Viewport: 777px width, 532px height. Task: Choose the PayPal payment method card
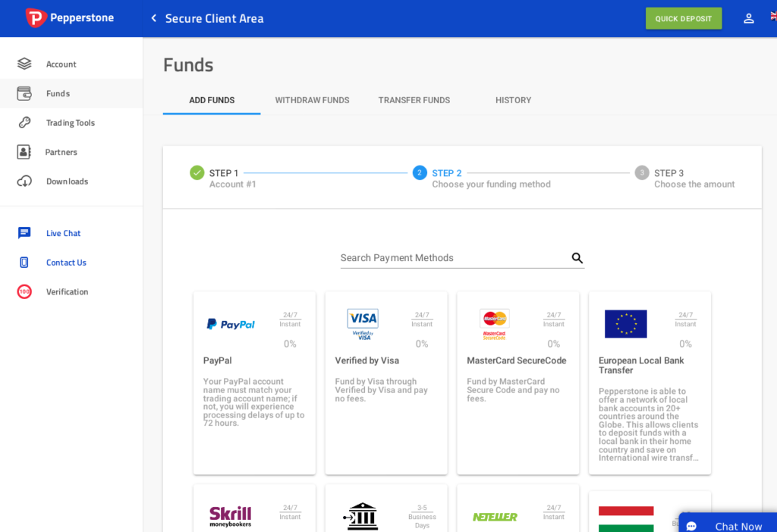(254, 383)
